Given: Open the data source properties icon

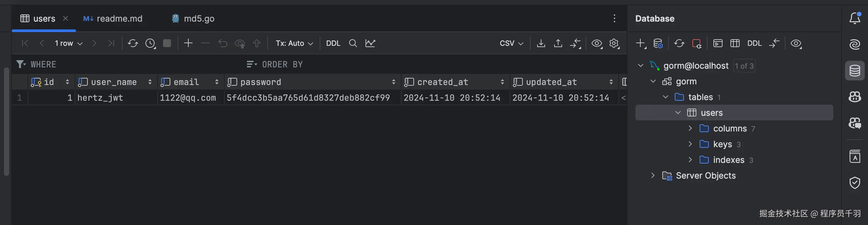Looking at the screenshot, I should 658,43.
